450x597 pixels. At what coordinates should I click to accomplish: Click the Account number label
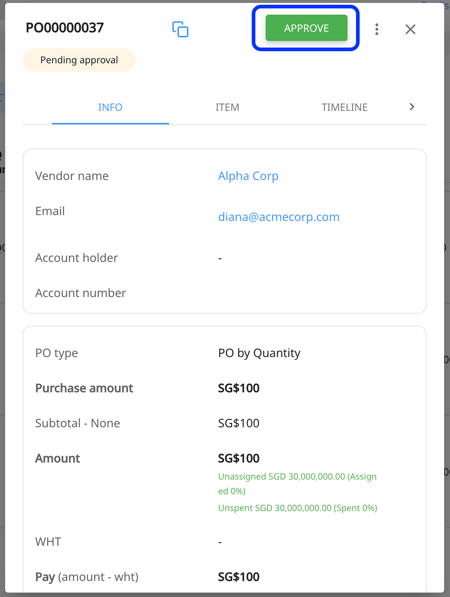[x=80, y=293]
